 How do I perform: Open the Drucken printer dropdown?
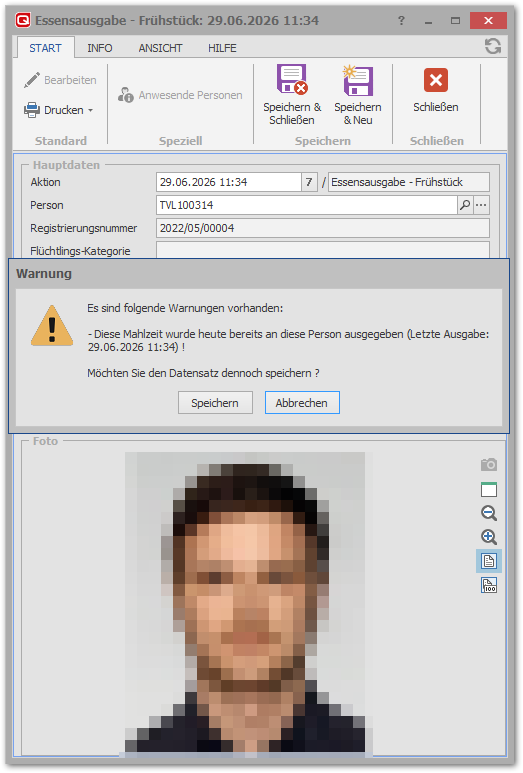click(x=59, y=110)
